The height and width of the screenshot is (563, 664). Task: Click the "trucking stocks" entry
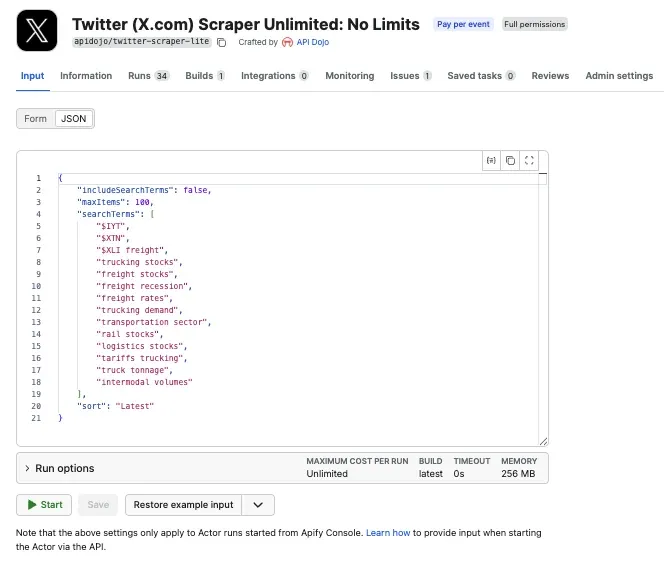(139, 262)
